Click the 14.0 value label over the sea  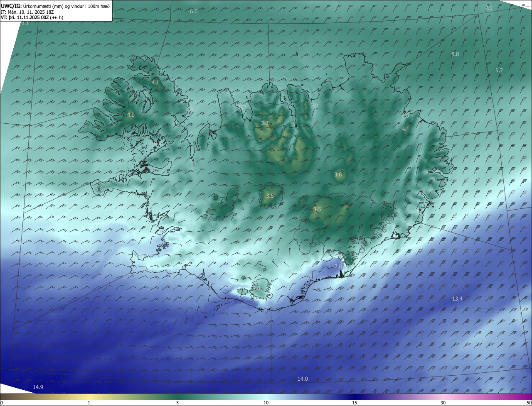[303, 379]
